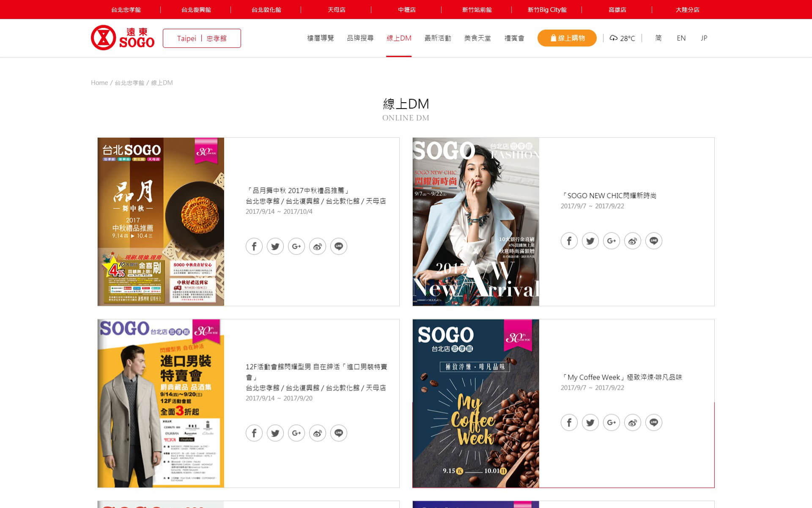Share mooncake DM on Facebook
812x508 pixels.
pos(254,246)
